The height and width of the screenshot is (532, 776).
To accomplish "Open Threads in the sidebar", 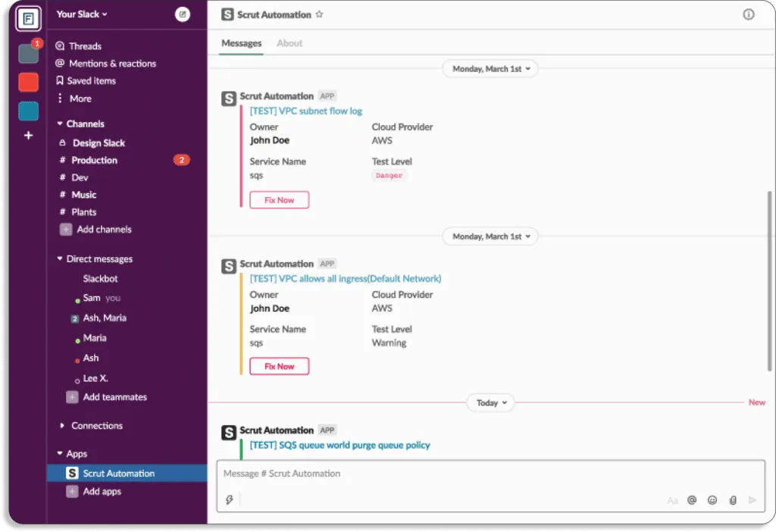I will pos(78,46).
